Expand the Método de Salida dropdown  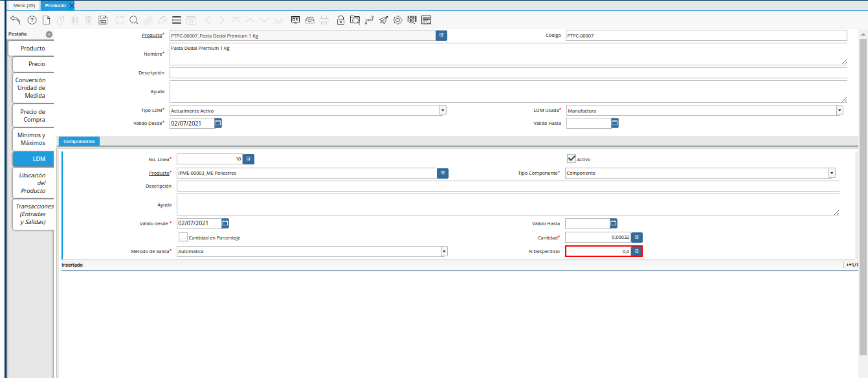point(444,251)
